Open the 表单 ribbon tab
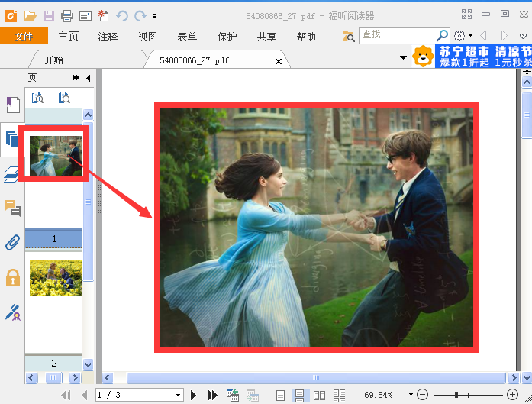Viewport: 532px width, 404px height. tap(187, 37)
